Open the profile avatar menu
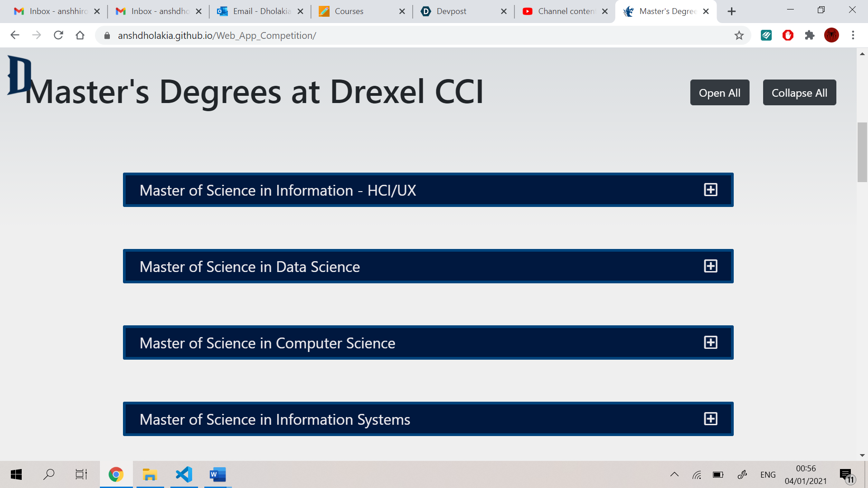This screenshot has height=488, width=868. pyautogui.click(x=831, y=35)
